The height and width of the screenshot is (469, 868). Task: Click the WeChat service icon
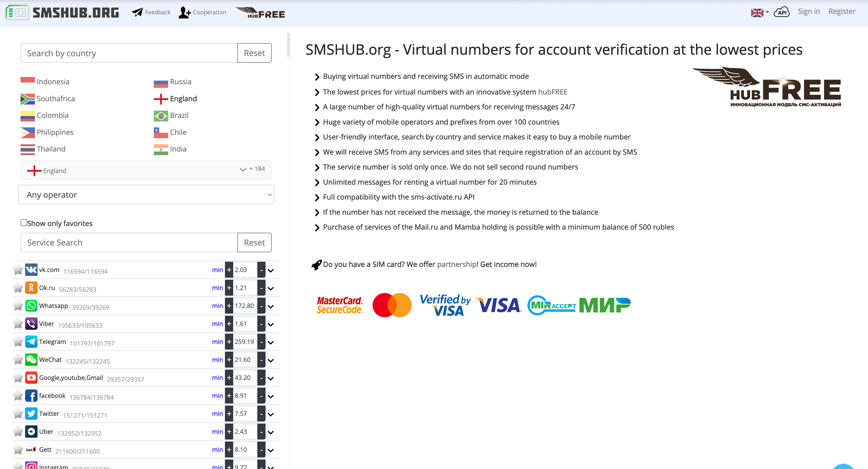coord(31,359)
